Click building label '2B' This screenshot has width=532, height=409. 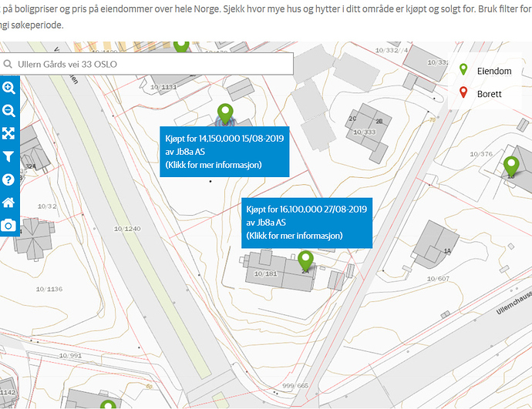click(379, 121)
